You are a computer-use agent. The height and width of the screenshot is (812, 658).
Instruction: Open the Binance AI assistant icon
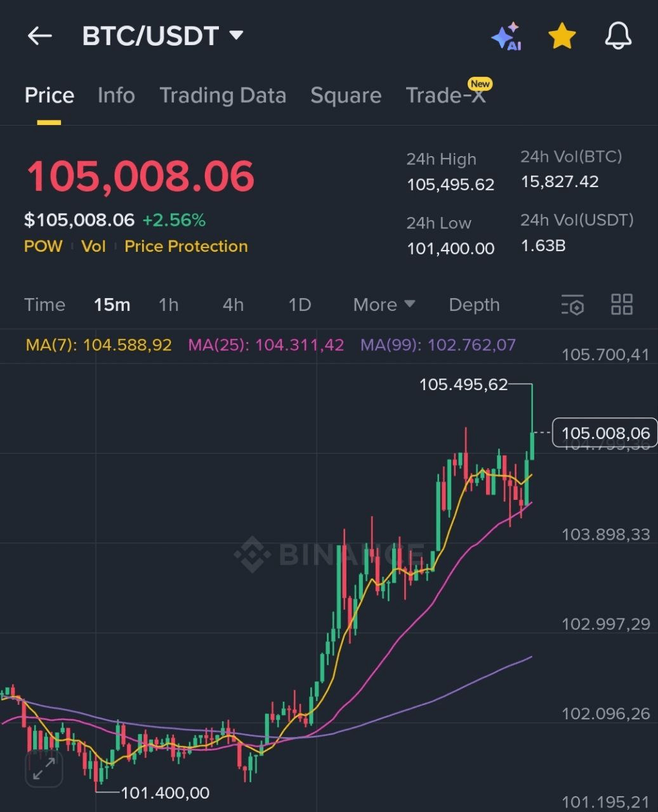[506, 36]
